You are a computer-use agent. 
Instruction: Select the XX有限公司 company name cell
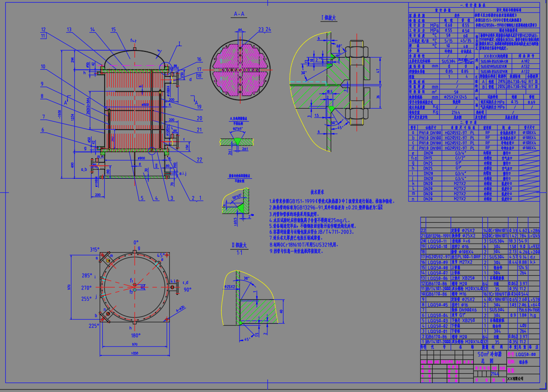(x=515, y=378)
